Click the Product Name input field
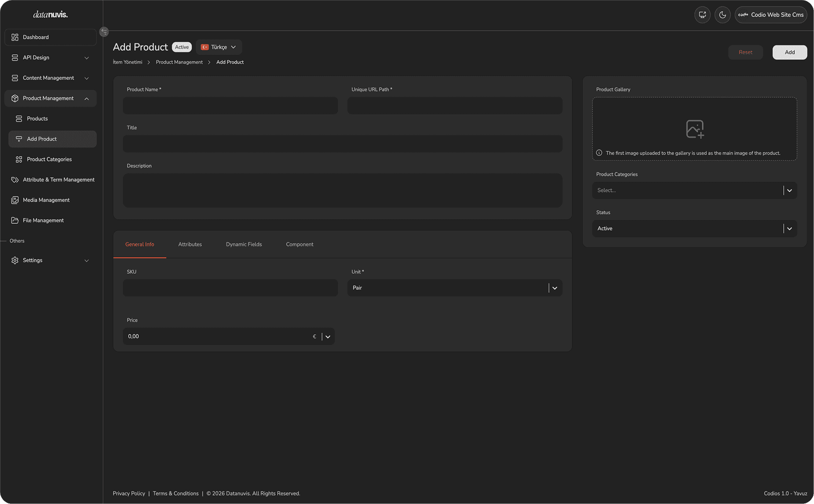Viewport: 814px width, 504px height. click(x=230, y=106)
